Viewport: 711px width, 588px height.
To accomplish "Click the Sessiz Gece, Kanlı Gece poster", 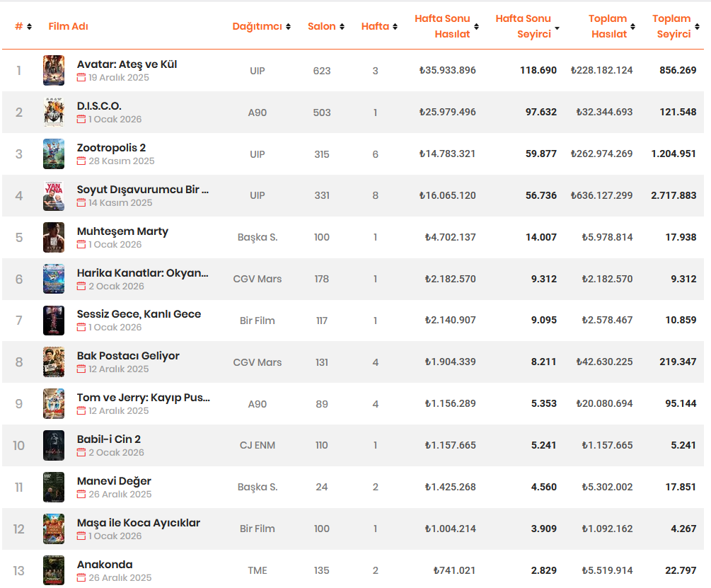I will (54, 321).
